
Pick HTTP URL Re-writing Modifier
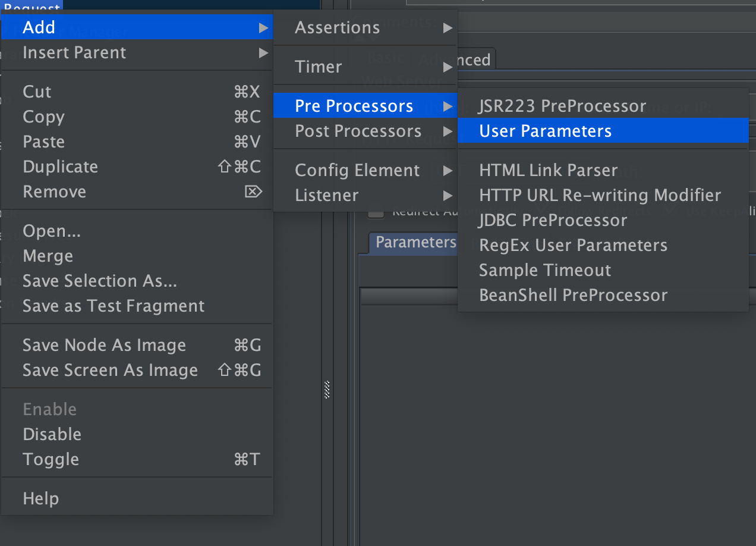tap(600, 195)
